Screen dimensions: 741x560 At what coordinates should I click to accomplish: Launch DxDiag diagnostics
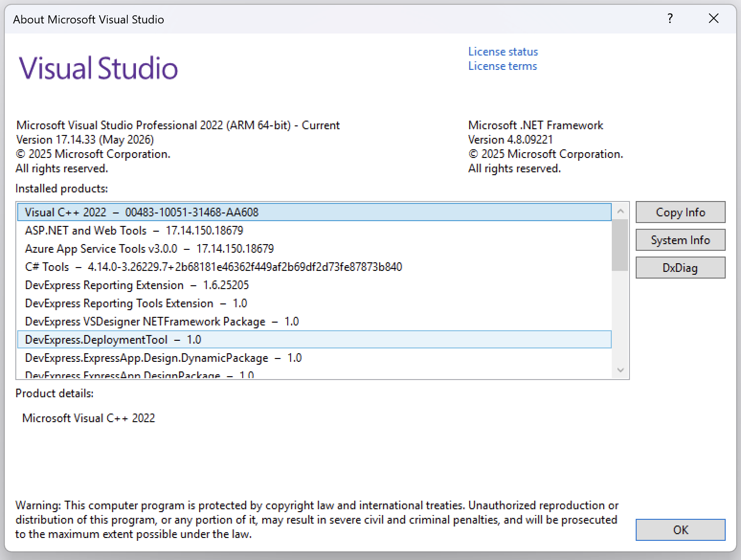680,268
